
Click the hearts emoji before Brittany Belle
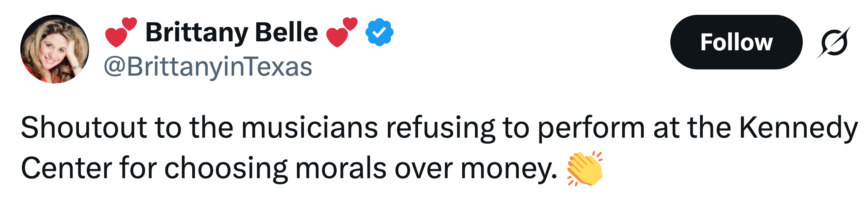[x=121, y=32]
